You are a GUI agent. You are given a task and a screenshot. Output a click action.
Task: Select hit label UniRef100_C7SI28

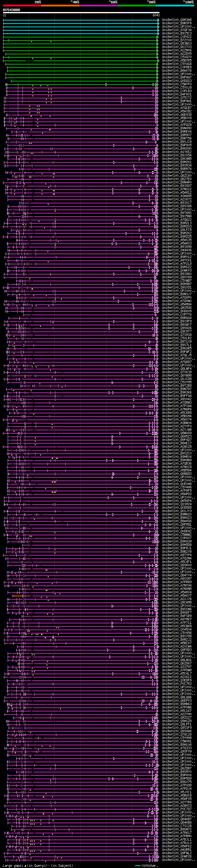point(177,826)
